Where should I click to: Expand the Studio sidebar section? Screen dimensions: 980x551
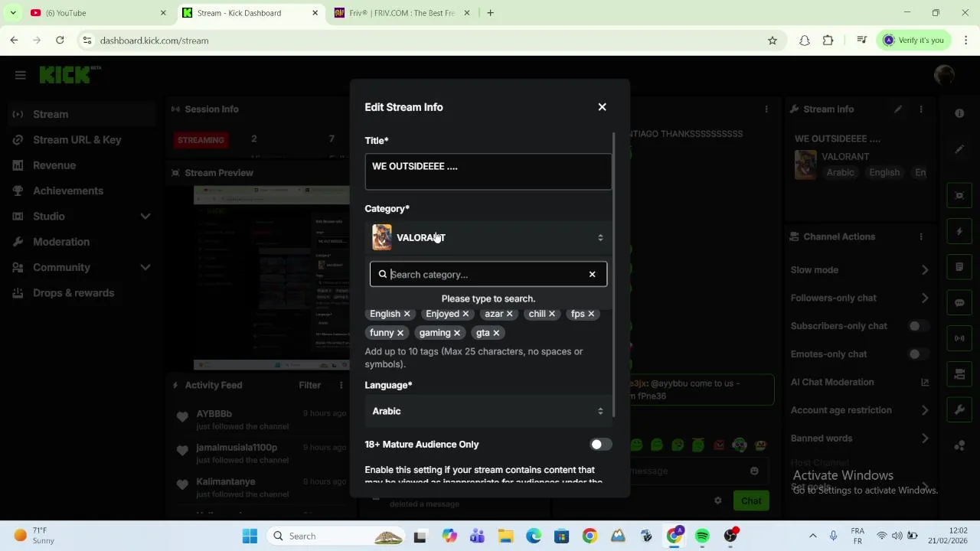tap(145, 217)
